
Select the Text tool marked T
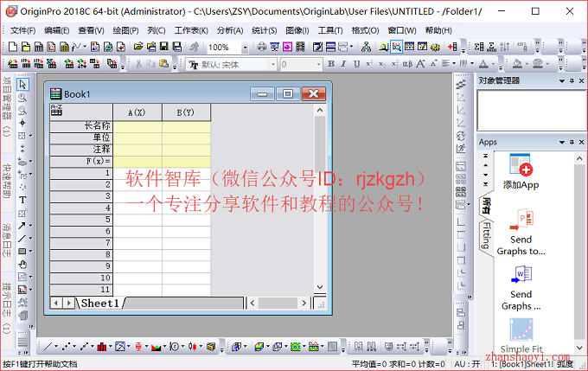22,200
